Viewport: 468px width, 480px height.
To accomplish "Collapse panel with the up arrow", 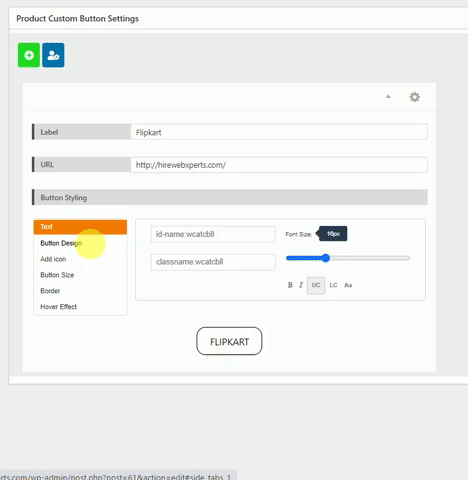I will (x=388, y=97).
